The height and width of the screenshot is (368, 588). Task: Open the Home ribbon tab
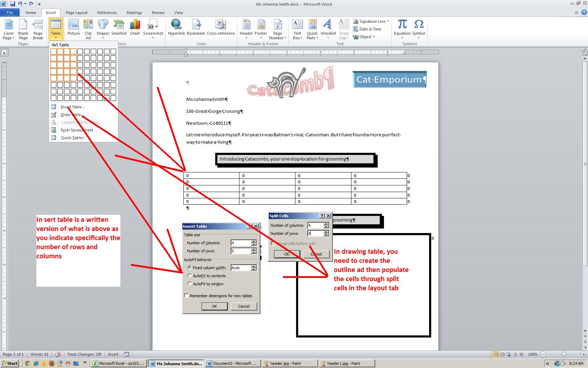point(31,13)
